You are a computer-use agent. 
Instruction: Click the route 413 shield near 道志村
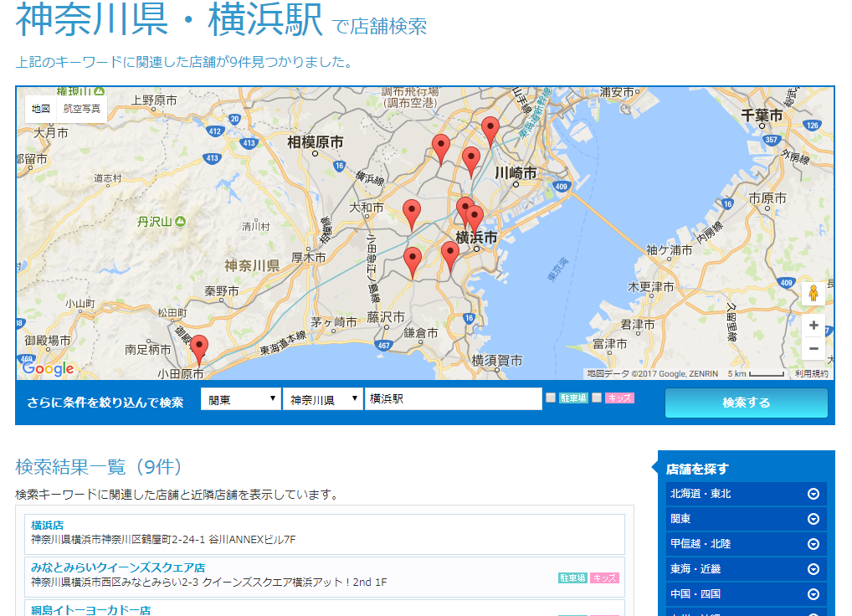coord(213,159)
